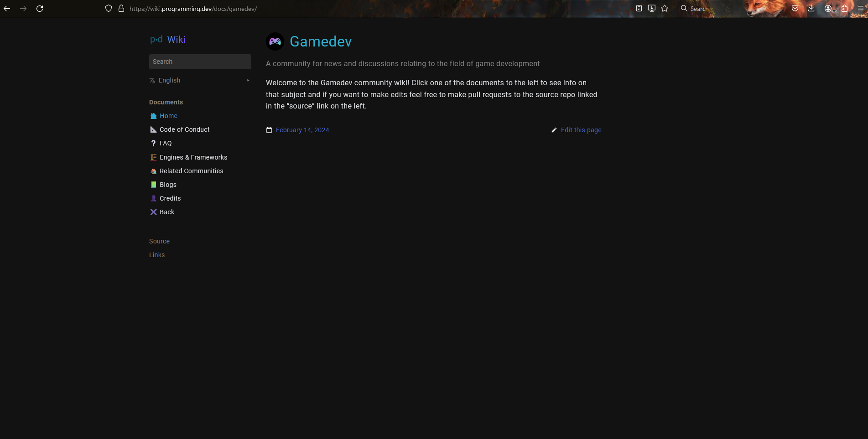
Task: Toggle reader view in the address bar
Action: (x=639, y=8)
